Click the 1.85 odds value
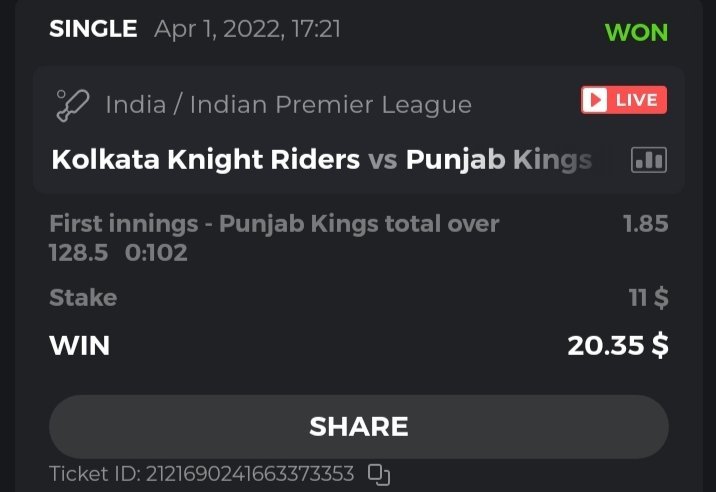716x492 pixels. [x=645, y=224]
